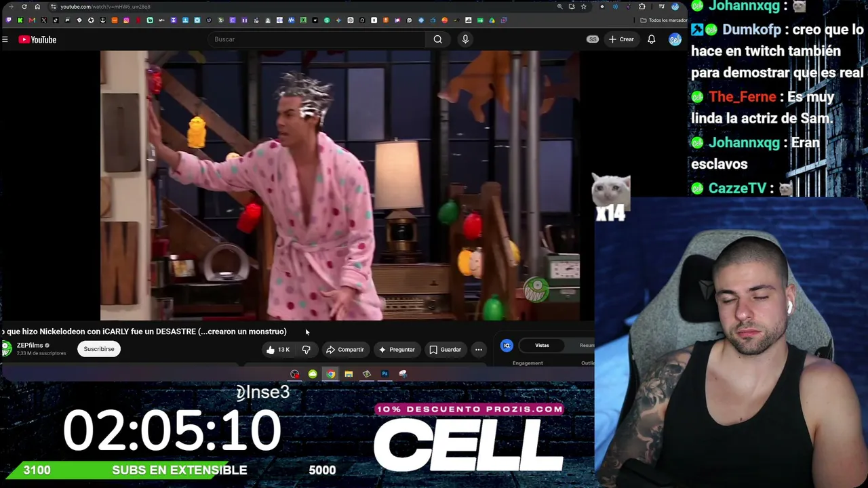Open the ZEPfilms channel name link

click(30, 346)
